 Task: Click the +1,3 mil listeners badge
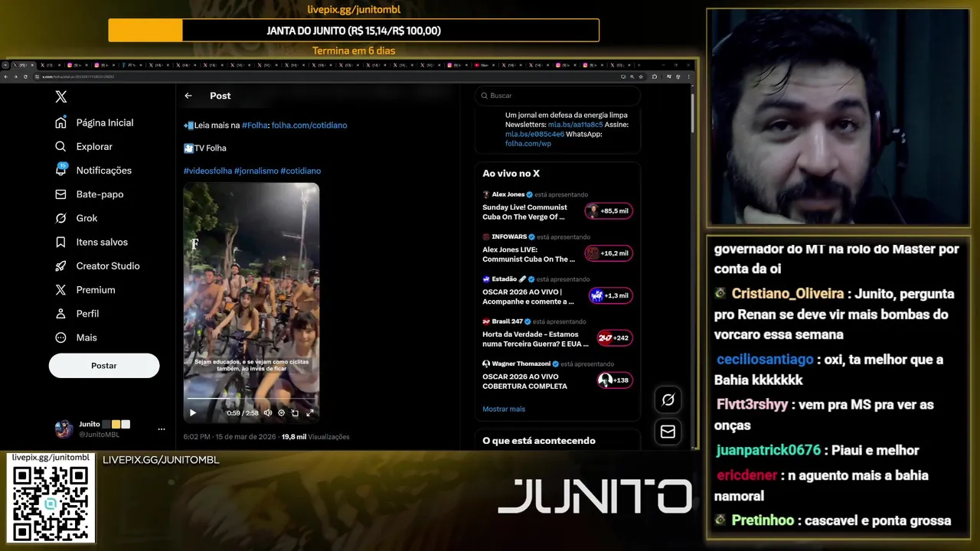tap(611, 295)
